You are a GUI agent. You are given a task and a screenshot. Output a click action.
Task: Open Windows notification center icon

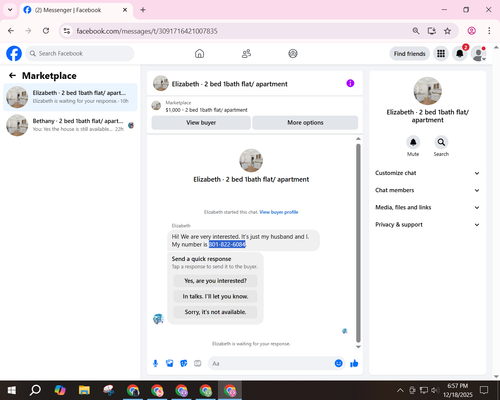[484, 390]
